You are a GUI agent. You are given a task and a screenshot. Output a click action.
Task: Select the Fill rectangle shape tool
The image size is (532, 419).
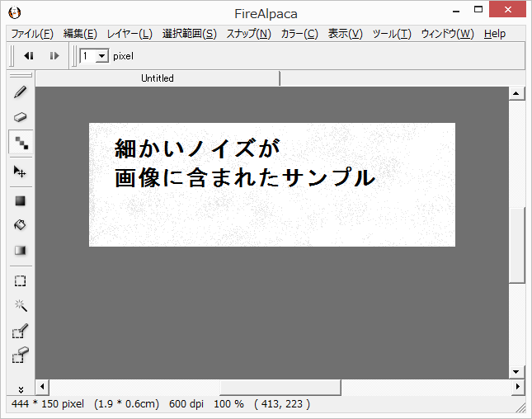click(x=21, y=201)
